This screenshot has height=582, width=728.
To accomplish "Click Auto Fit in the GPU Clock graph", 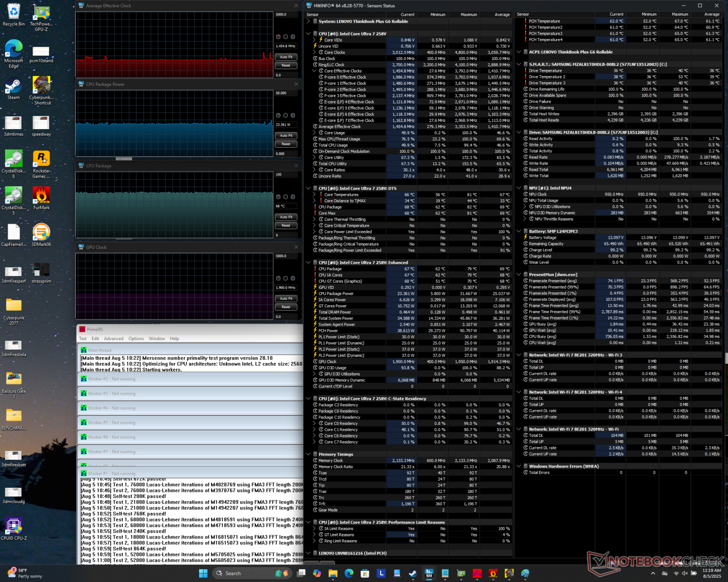I will pyautogui.click(x=286, y=299).
